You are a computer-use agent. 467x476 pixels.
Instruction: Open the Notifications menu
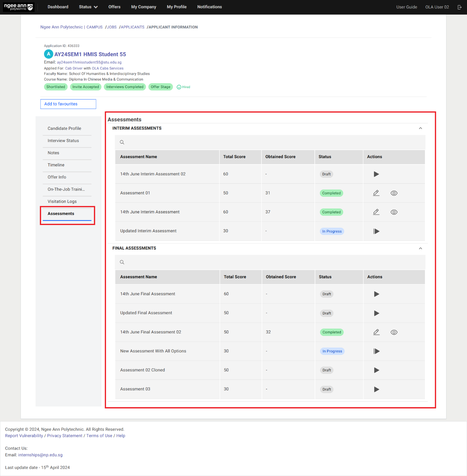[x=209, y=7]
